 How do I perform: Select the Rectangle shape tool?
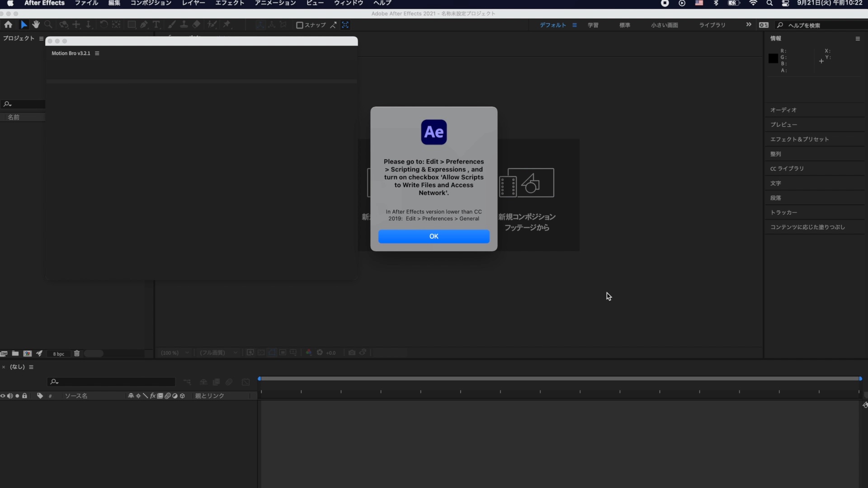coord(132,25)
